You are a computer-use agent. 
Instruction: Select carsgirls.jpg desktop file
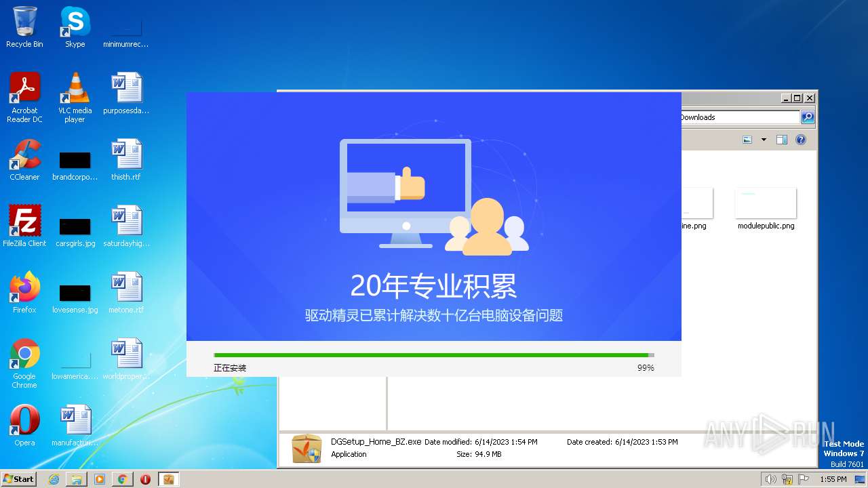point(75,231)
